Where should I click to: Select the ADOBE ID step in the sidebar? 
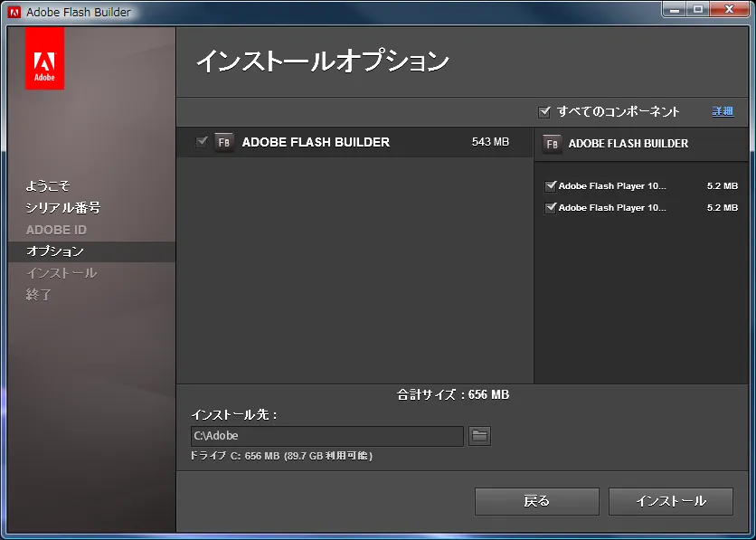(56, 230)
